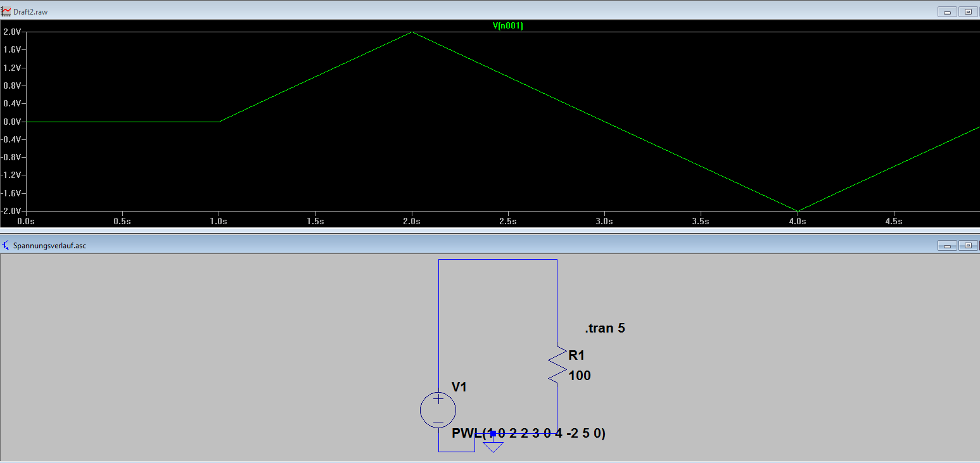Image resolution: width=980 pixels, height=463 pixels.
Task: Click the -1.6V vertical axis label
Action: pos(11,193)
